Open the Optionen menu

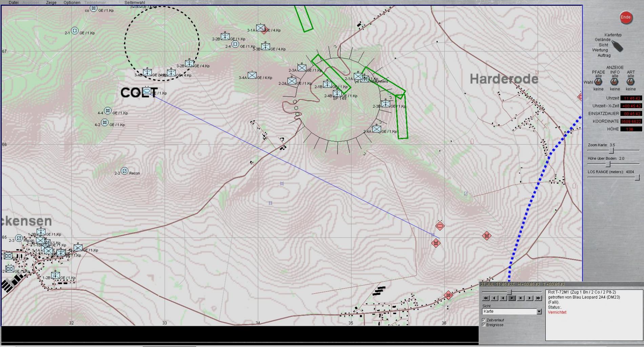point(72,2)
